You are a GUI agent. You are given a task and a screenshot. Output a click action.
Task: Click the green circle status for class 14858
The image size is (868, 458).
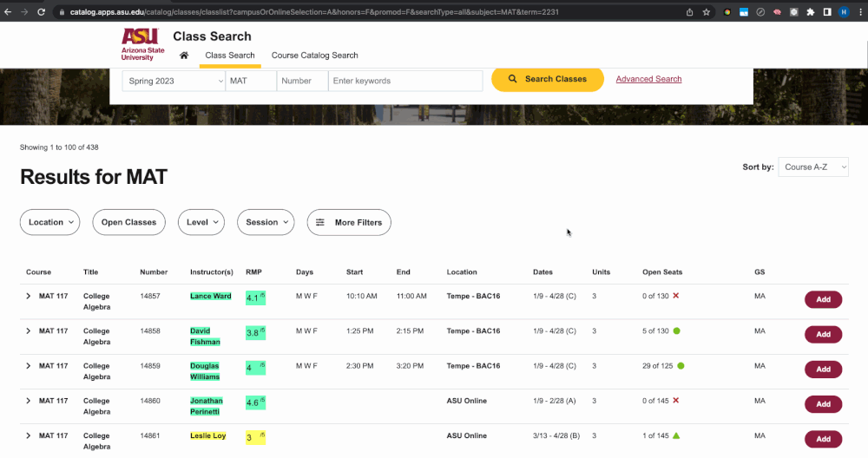click(x=676, y=330)
